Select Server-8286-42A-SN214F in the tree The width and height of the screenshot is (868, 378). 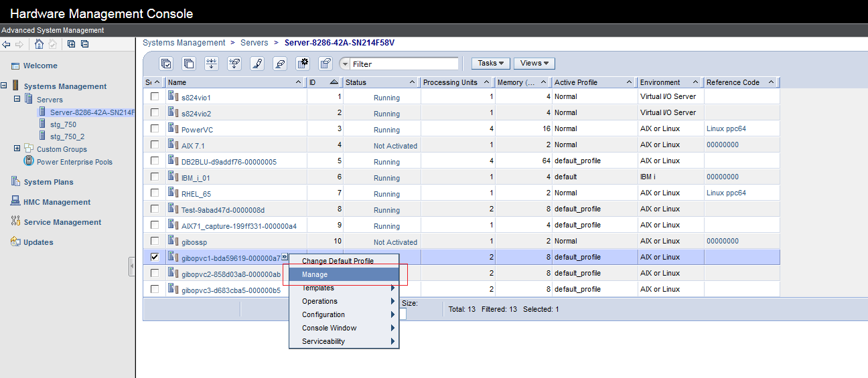point(92,112)
